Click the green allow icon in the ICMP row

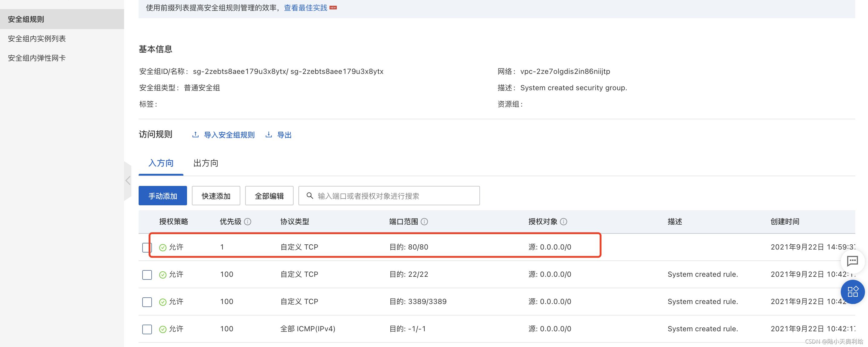(163, 329)
